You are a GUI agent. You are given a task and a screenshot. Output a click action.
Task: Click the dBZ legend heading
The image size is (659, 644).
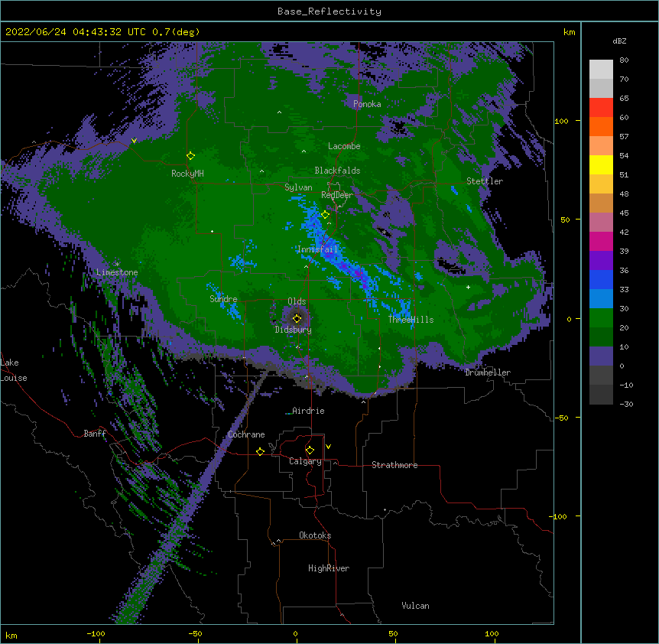[x=619, y=41]
